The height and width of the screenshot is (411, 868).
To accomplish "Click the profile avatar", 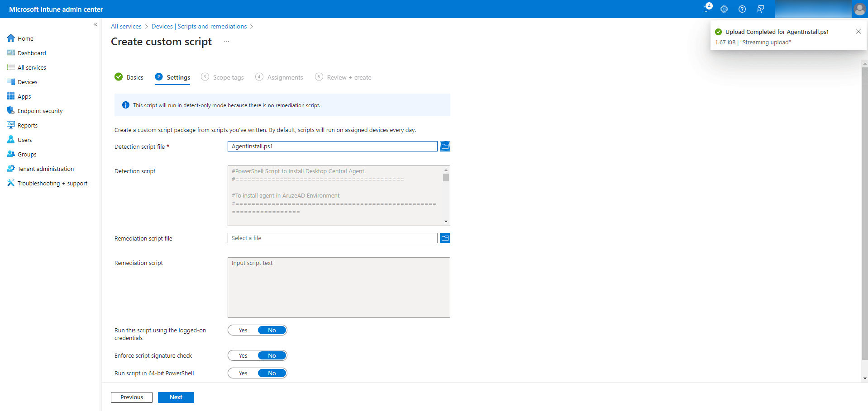I will (x=859, y=9).
